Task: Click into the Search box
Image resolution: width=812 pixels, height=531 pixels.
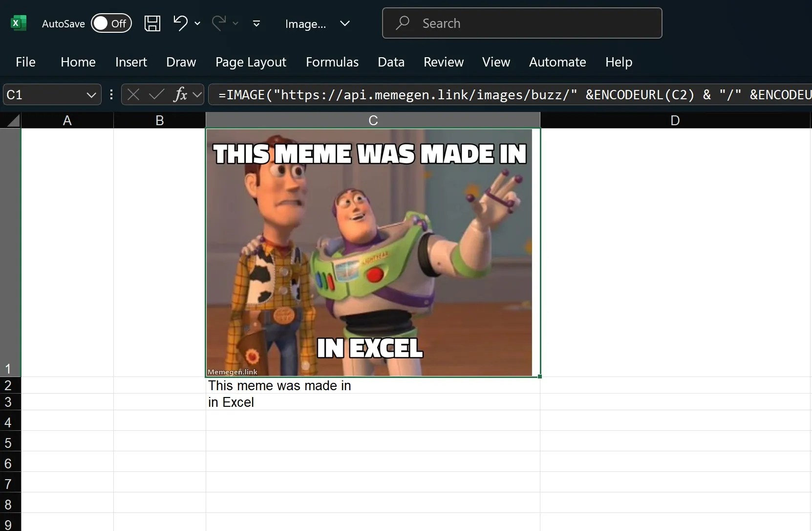Action: 522,23
